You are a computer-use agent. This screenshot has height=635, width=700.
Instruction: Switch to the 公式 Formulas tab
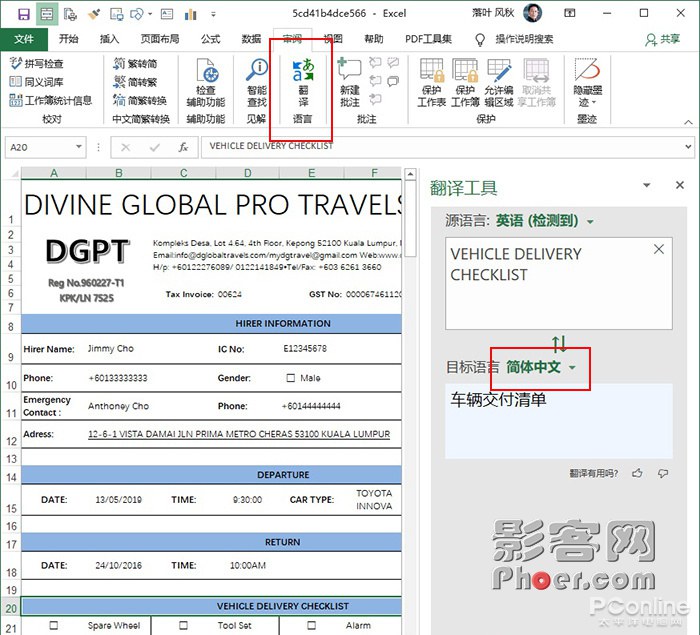(x=211, y=39)
